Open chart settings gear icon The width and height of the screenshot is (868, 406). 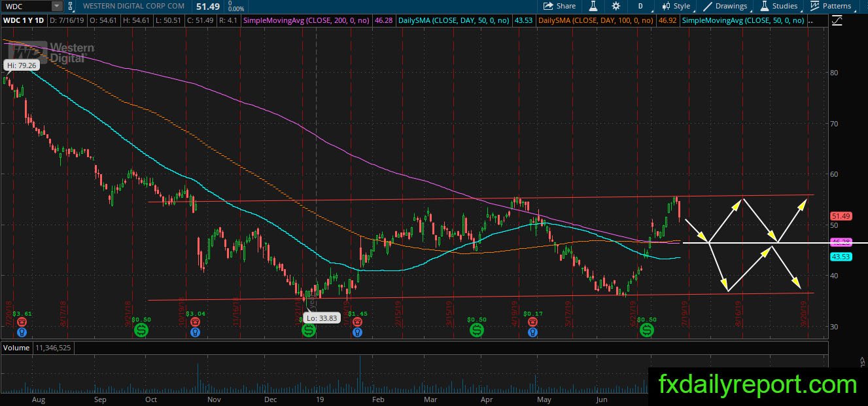click(616, 6)
